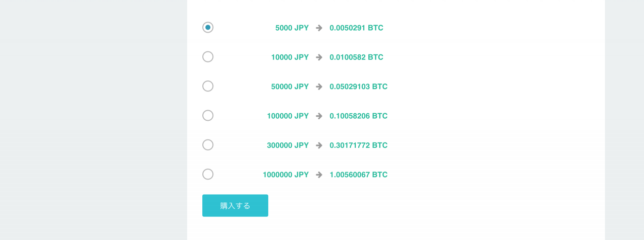Screen dimensions: 644x240
Task: Select the 5000 JPY radio button
Action: click(x=208, y=27)
